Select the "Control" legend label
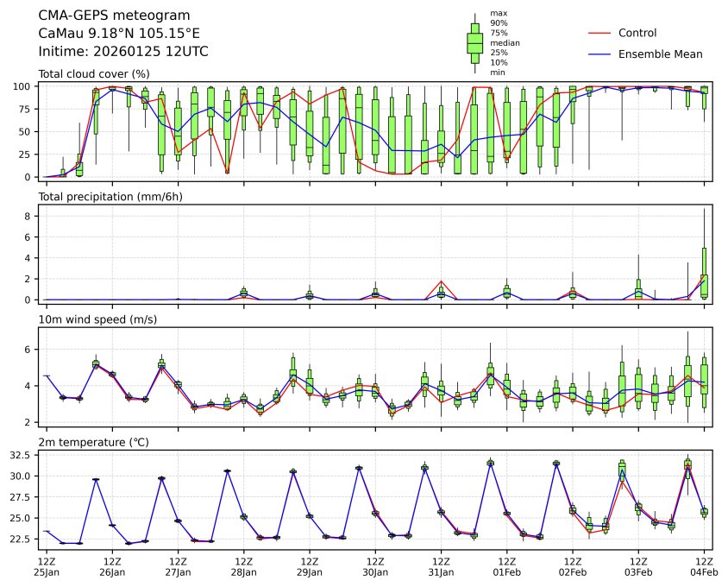Screen dimensions: 728x587 tap(637, 33)
